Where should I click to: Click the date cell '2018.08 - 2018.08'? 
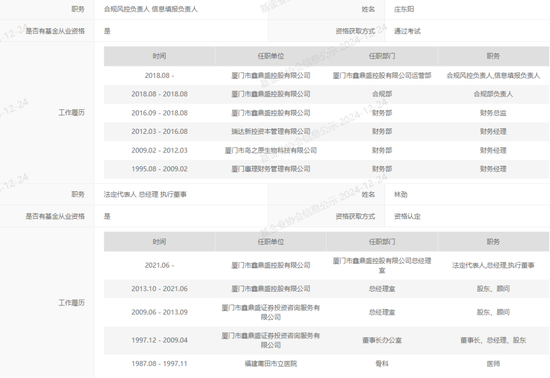pyautogui.click(x=159, y=94)
